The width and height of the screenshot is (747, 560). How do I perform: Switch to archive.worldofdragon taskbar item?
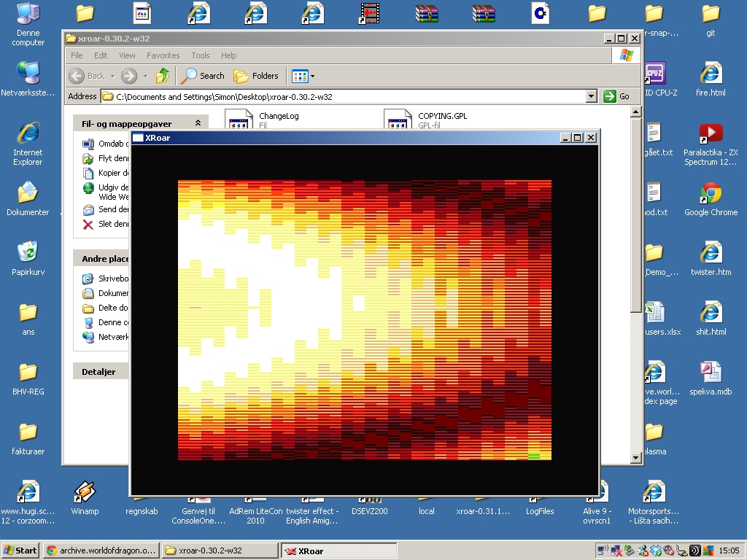point(100,551)
